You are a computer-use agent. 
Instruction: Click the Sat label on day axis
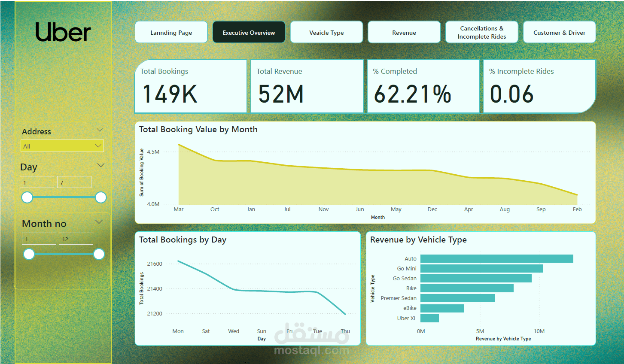[x=206, y=331]
